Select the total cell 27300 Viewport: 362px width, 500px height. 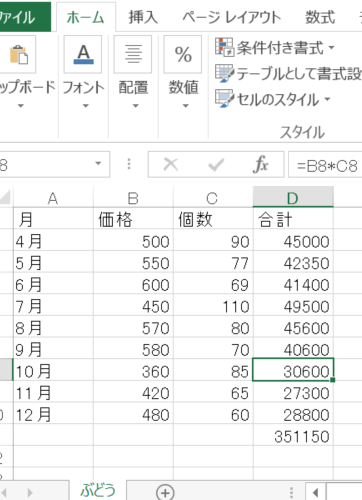click(293, 392)
